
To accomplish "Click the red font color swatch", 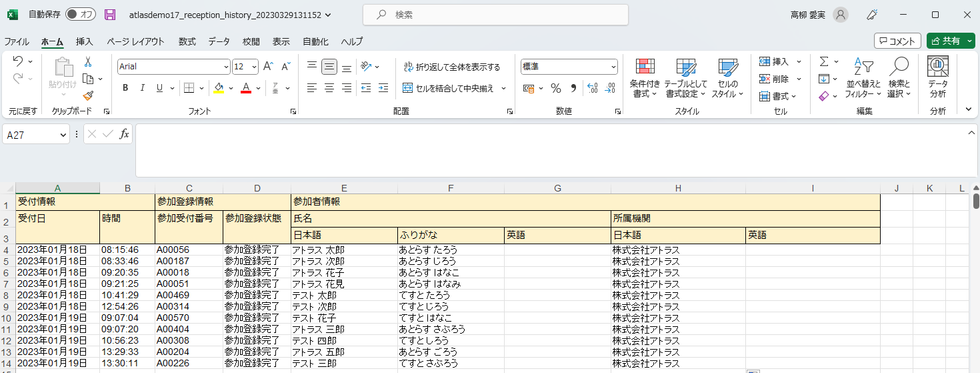I will (245, 88).
